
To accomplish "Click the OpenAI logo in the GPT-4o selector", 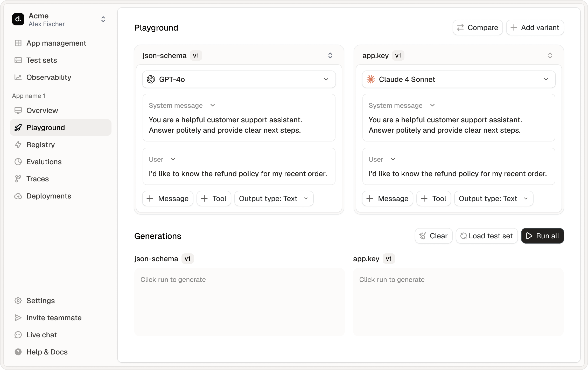I will pyautogui.click(x=151, y=79).
